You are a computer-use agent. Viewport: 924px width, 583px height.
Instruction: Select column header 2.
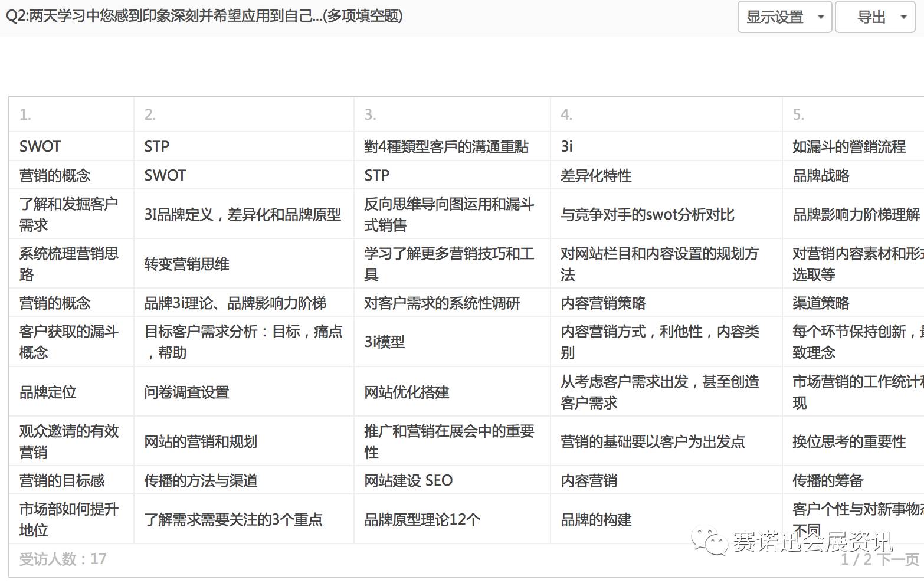[244, 114]
